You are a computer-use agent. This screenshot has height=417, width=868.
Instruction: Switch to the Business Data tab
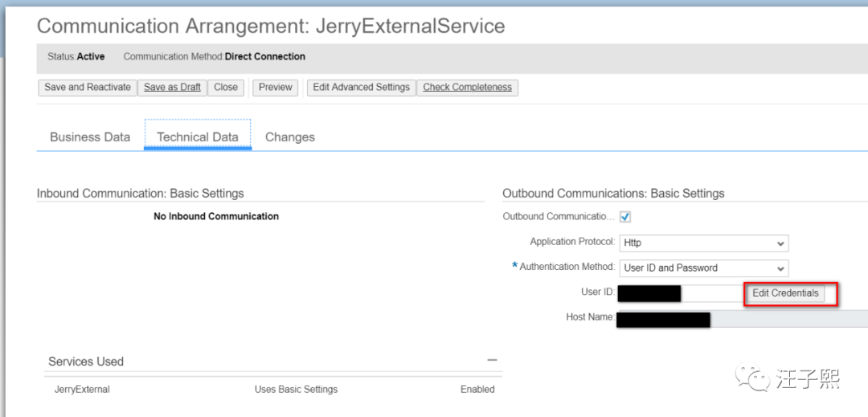click(x=90, y=137)
